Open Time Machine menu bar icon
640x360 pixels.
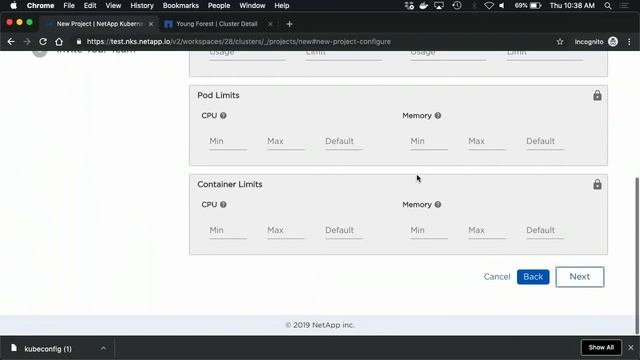pyautogui.click(x=457, y=6)
